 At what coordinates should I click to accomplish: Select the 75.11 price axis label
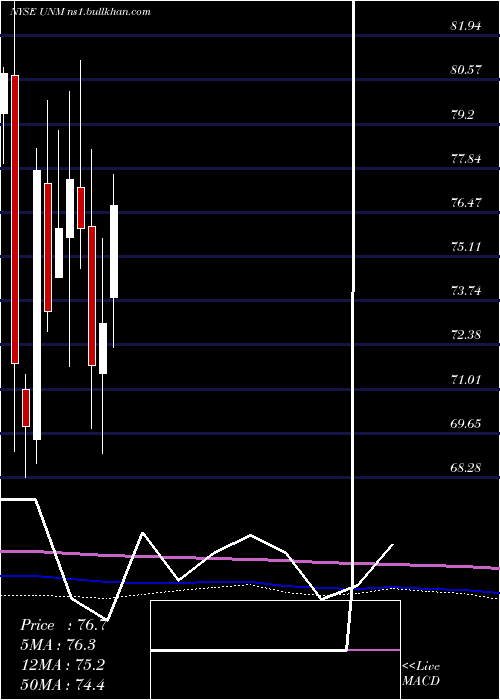click(x=466, y=246)
